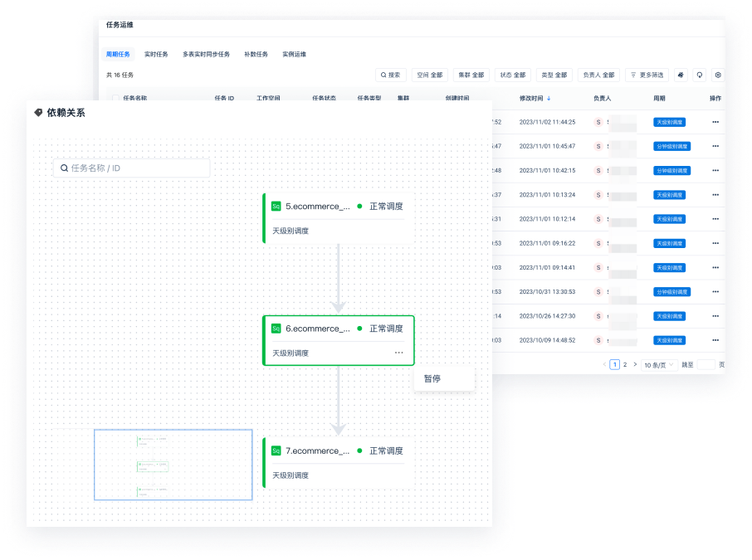Viewport: 752px width, 560px height.
Task: Open the 操作 ellipsis for the 2023/10/09 14:48:52 row
Action: coord(715,340)
